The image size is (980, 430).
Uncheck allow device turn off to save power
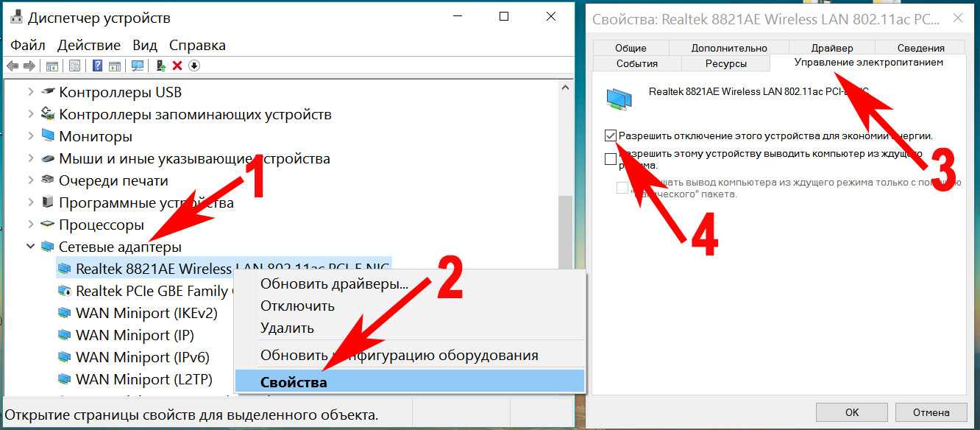tap(610, 135)
